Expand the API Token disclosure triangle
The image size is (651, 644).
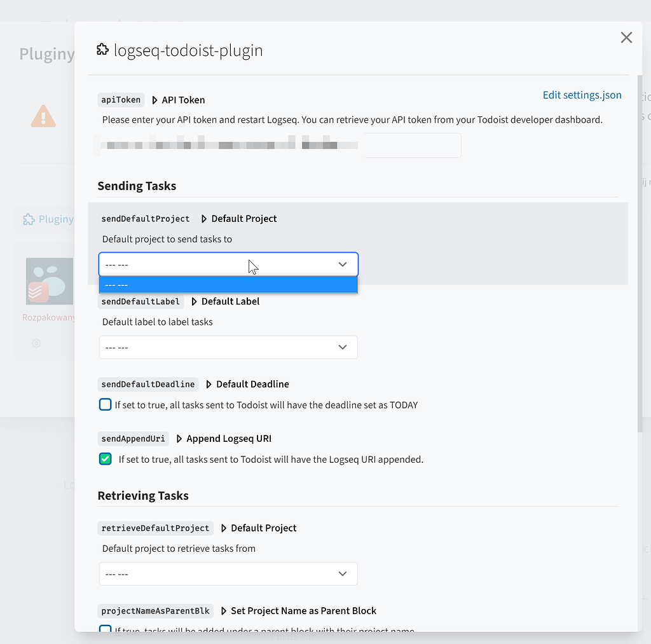click(x=154, y=100)
